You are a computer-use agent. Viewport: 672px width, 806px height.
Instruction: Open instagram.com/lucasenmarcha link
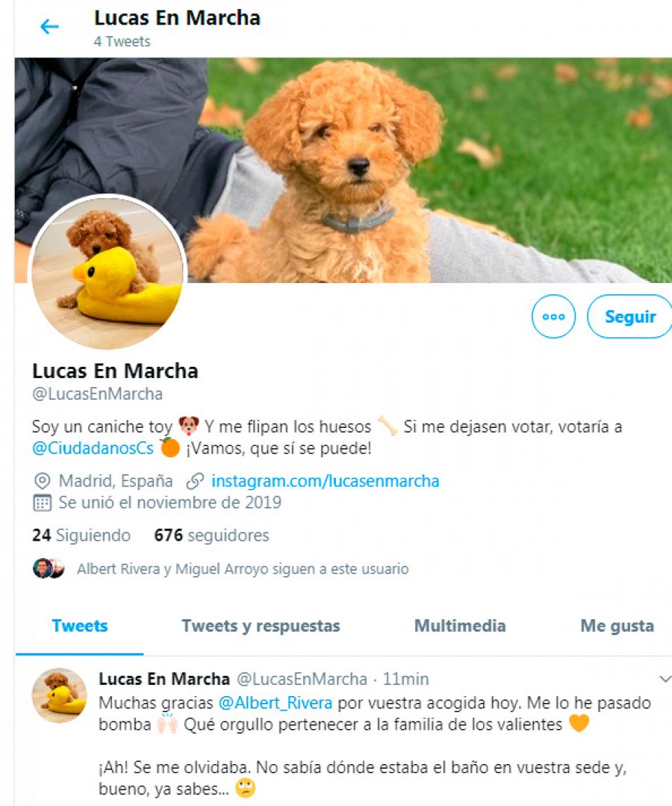pyautogui.click(x=326, y=481)
